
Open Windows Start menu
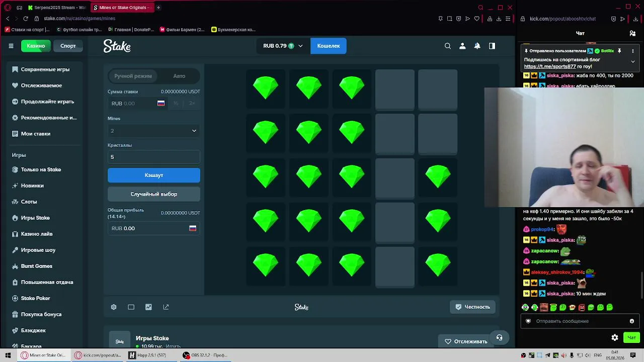point(8,355)
